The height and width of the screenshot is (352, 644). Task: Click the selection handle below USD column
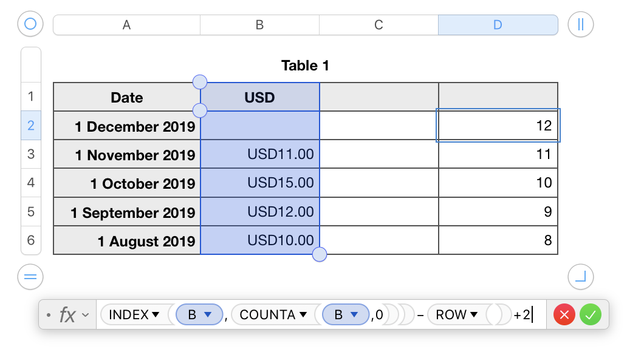(320, 254)
